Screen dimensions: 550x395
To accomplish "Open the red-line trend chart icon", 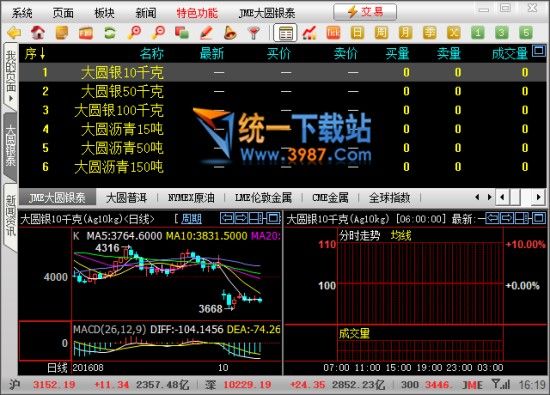I will tap(309, 33).
